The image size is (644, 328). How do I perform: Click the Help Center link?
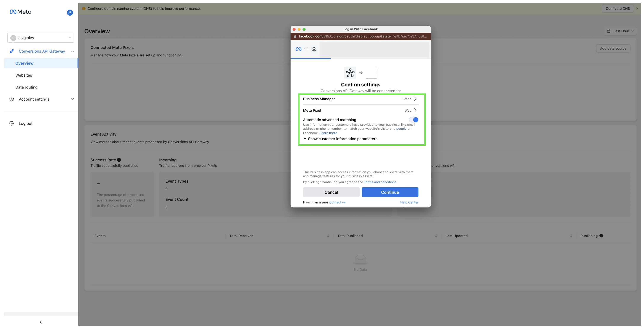pyautogui.click(x=409, y=203)
